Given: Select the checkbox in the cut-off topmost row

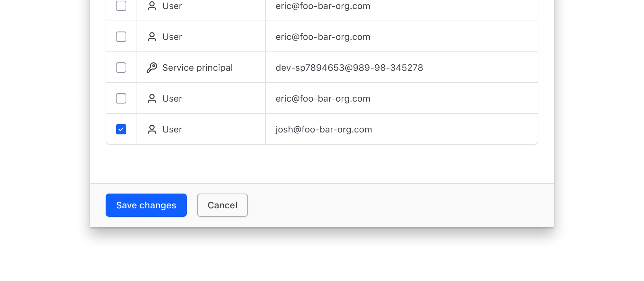Looking at the screenshot, I should (121, 6).
